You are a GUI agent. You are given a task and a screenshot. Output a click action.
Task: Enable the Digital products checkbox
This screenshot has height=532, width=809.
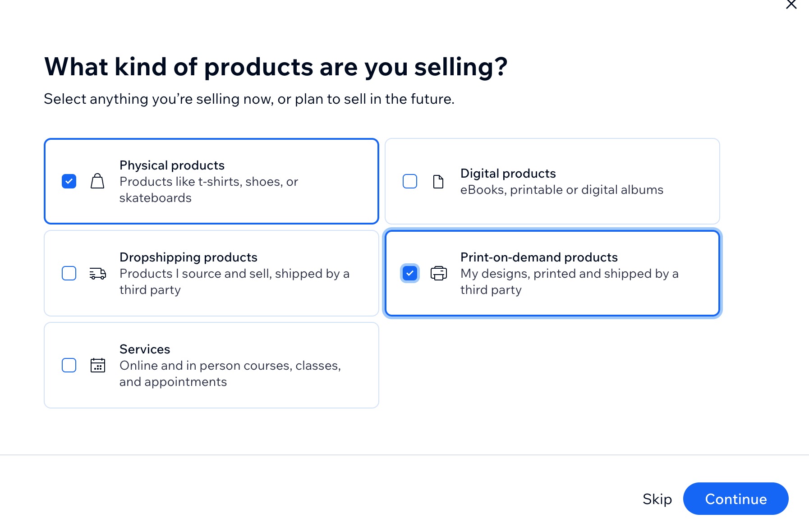coord(409,181)
